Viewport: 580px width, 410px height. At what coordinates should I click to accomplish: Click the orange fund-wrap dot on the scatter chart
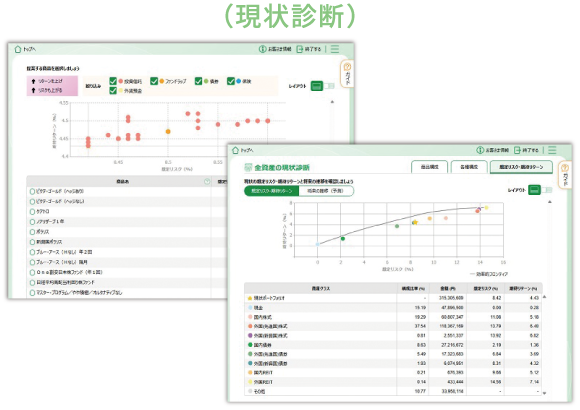point(168,131)
